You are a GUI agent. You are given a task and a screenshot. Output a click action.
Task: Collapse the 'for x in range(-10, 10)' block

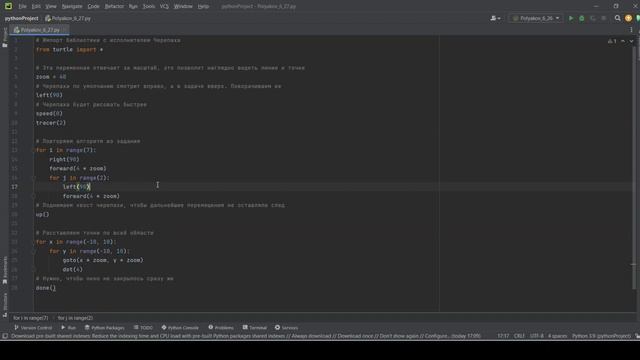point(33,242)
